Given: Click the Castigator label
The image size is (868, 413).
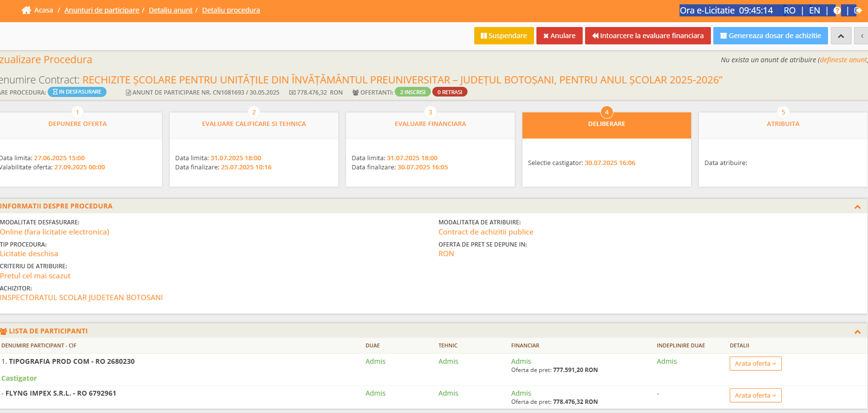Looking at the screenshot, I should pos(19,378).
